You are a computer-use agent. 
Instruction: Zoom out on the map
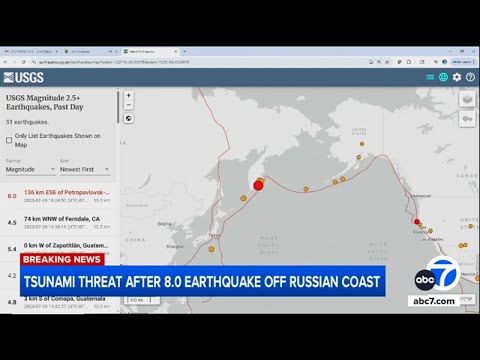pos(129,105)
